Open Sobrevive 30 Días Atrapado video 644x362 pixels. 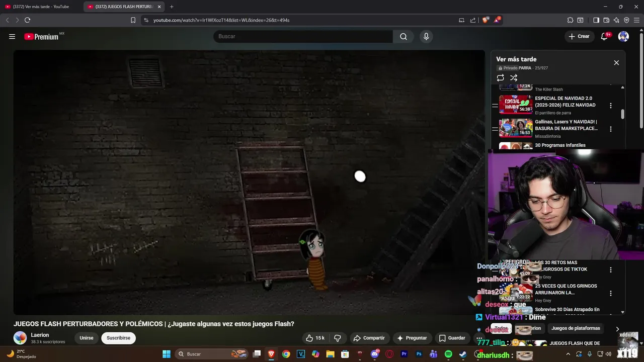[567, 310]
